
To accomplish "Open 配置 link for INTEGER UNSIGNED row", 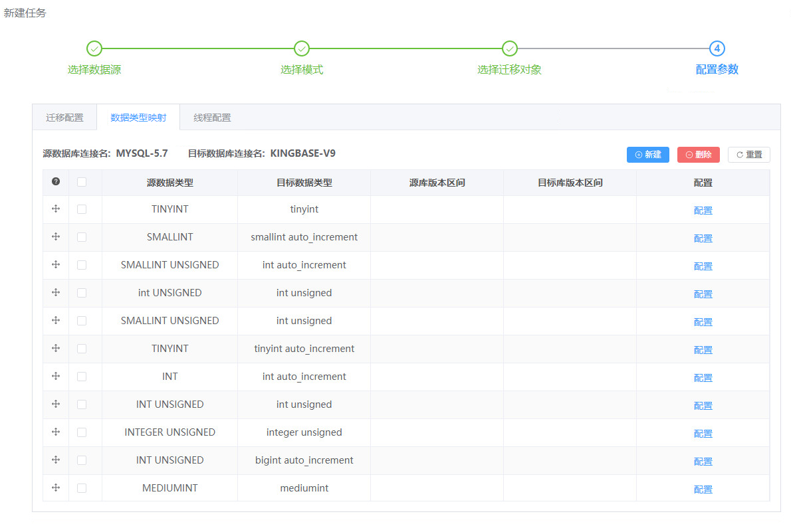I will (x=703, y=433).
